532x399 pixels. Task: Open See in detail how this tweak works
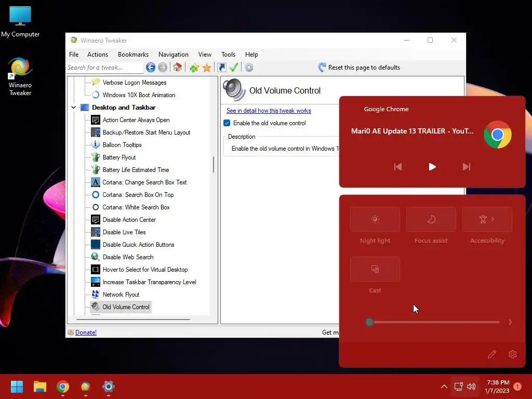(269, 111)
